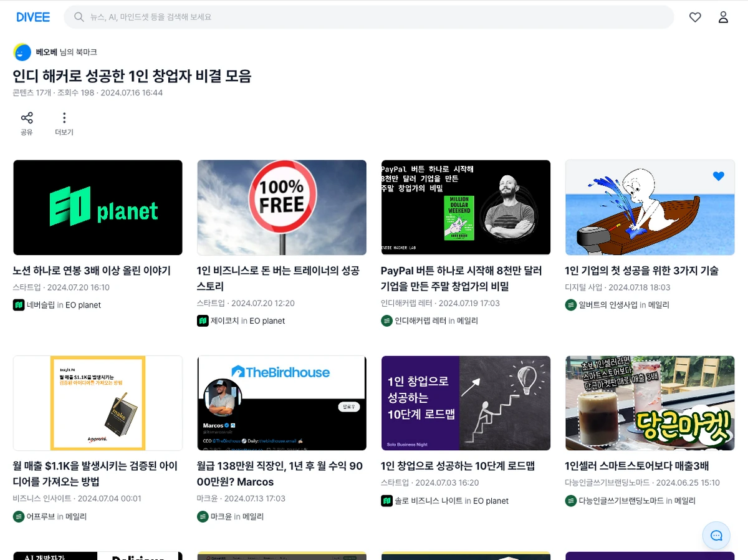Click the 베오베 username link
Screen dimensions: 748x560
click(x=46, y=52)
